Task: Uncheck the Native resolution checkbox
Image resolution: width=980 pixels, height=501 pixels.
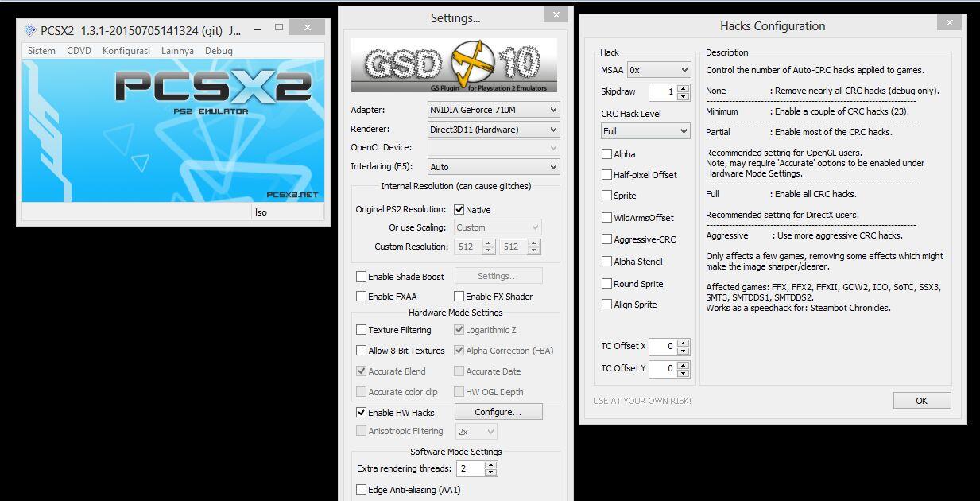Action: pos(459,210)
